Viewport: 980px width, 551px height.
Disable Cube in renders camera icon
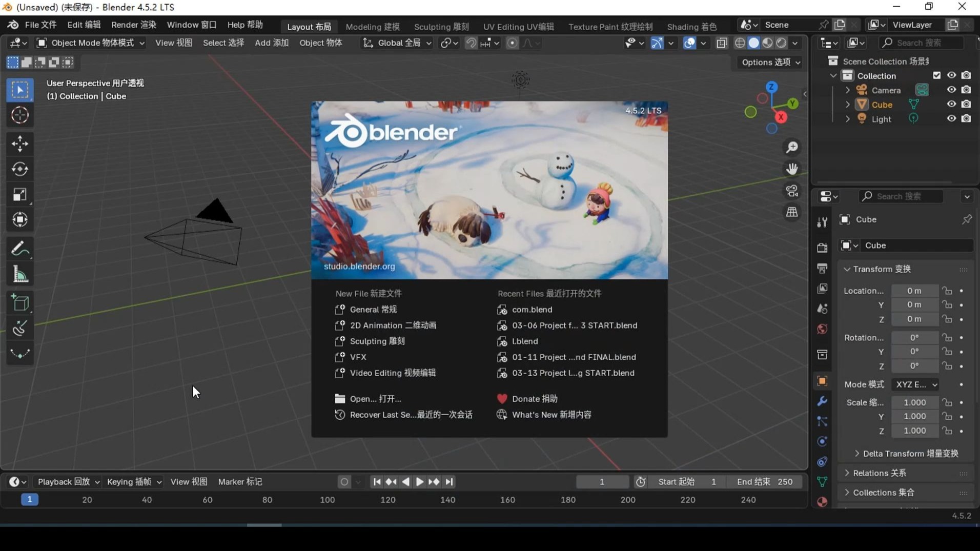(x=966, y=104)
